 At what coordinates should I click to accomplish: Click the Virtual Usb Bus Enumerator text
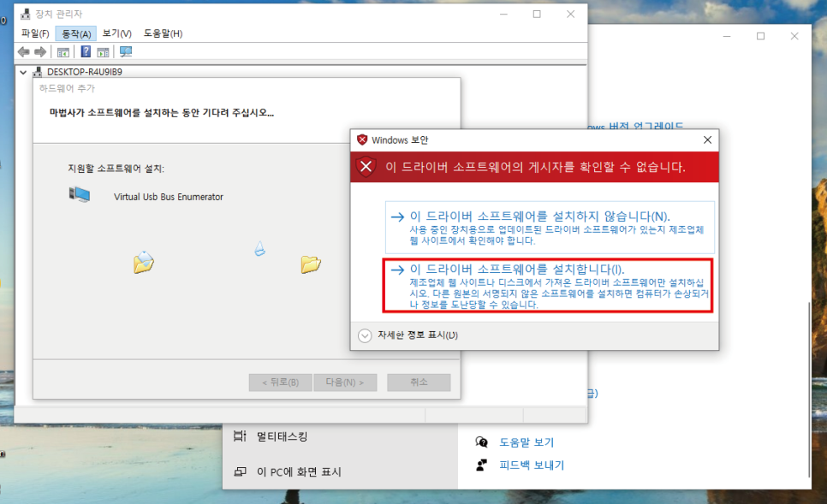tap(169, 197)
